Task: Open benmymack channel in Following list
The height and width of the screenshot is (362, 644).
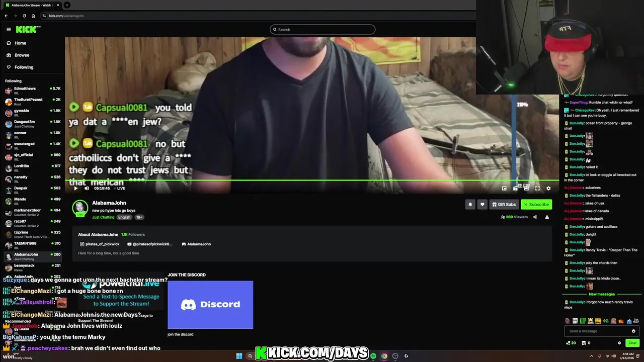Action: click(x=32, y=267)
